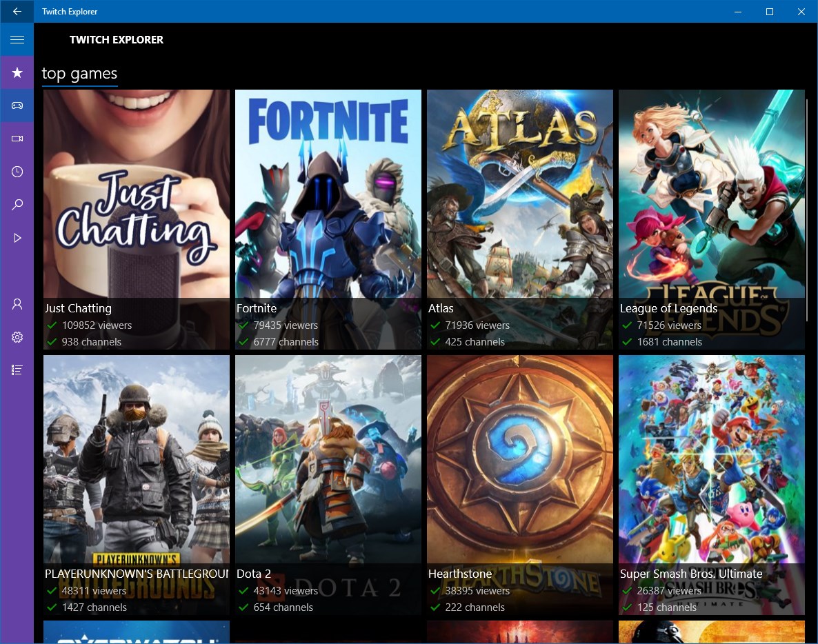
Task: Click '43143 viewers' under Dota 2
Action: click(x=286, y=591)
